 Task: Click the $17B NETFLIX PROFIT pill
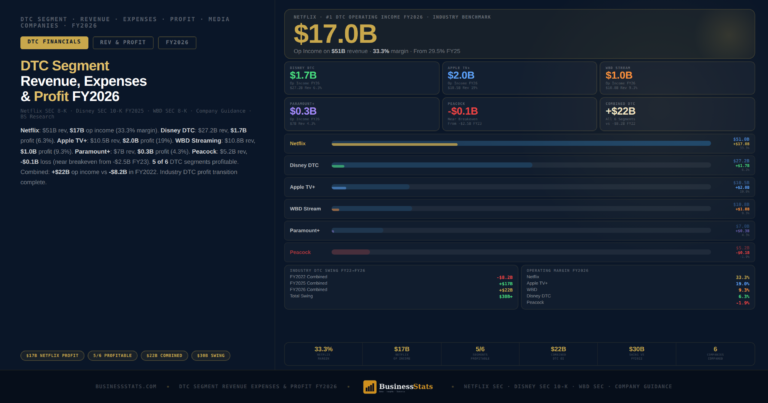point(52,356)
